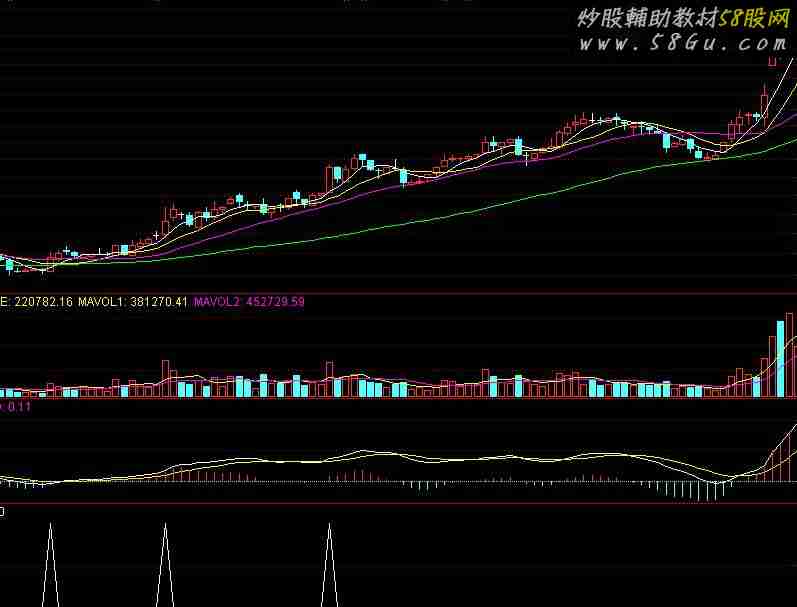Click the middle white signal spike in bottom panel
Viewport: 797px width, 607px height.
click(x=165, y=564)
